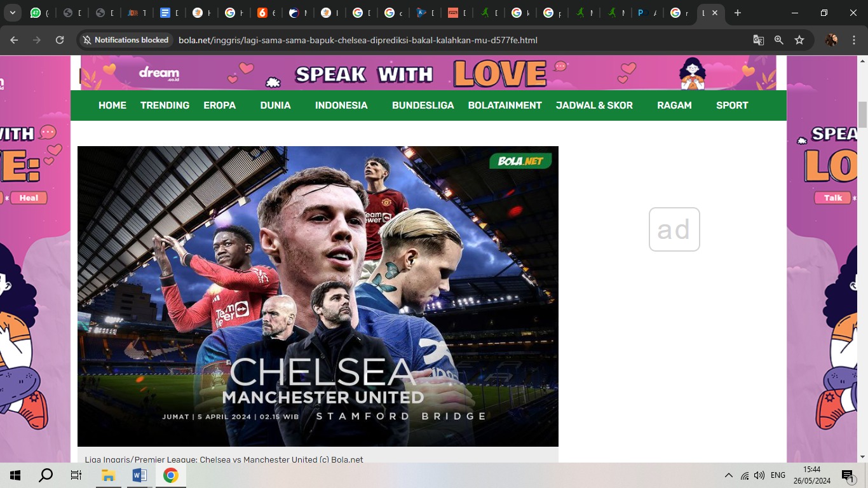Open the BUNDESLIGA menu item
The image size is (868, 488).
(423, 105)
